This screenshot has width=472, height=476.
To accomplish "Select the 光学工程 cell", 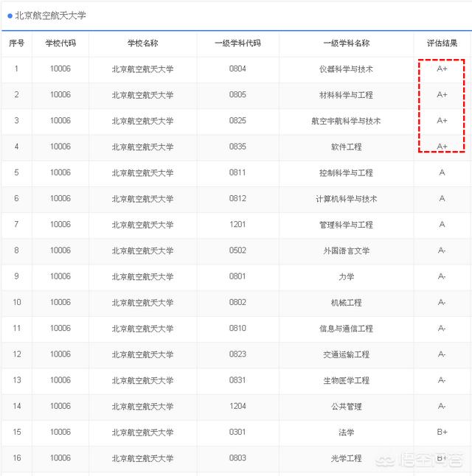I will (346, 458).
